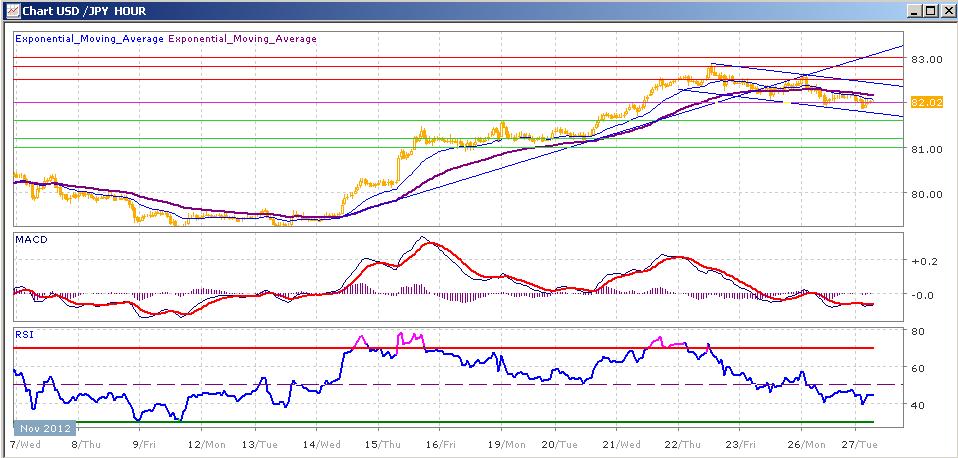This screenshot has width=958, height=458.
Task: Click the RSI 40 axis label
Action: 918,405
